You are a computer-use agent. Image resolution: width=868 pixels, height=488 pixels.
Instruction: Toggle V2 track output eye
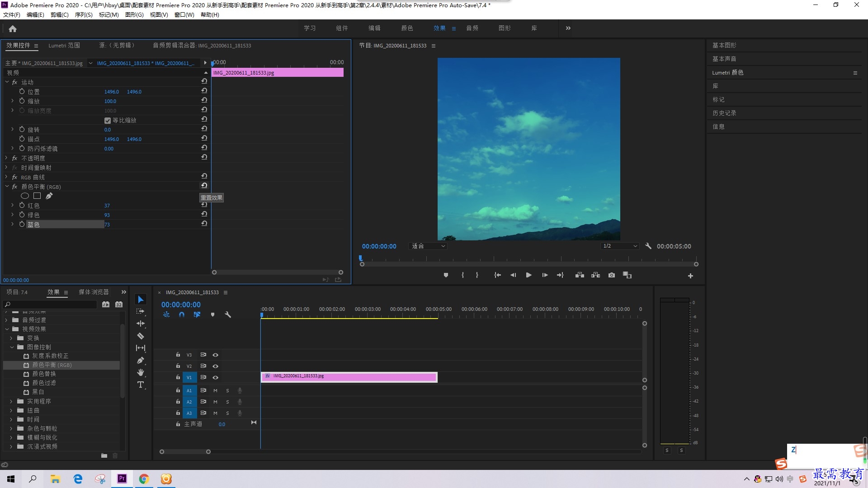click(x=216, y=366)
